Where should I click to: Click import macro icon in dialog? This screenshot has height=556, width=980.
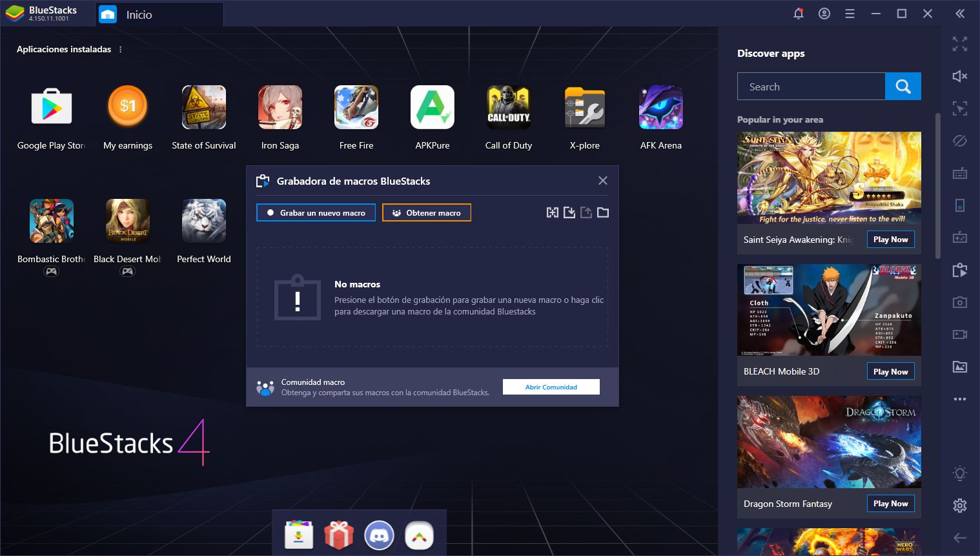pyautogui.click(x=569, y=212)
